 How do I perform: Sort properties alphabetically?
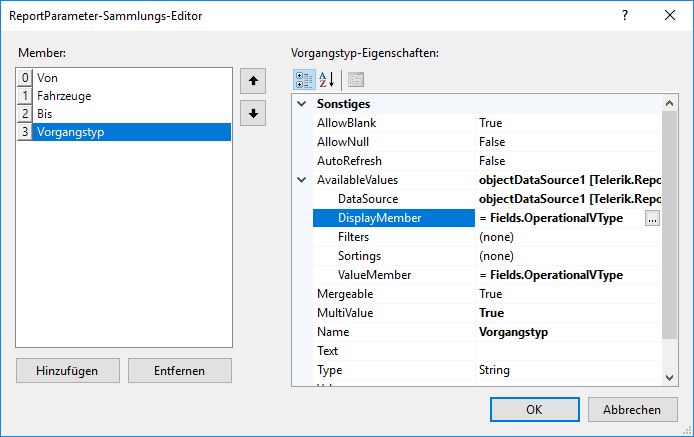[326, 80]
